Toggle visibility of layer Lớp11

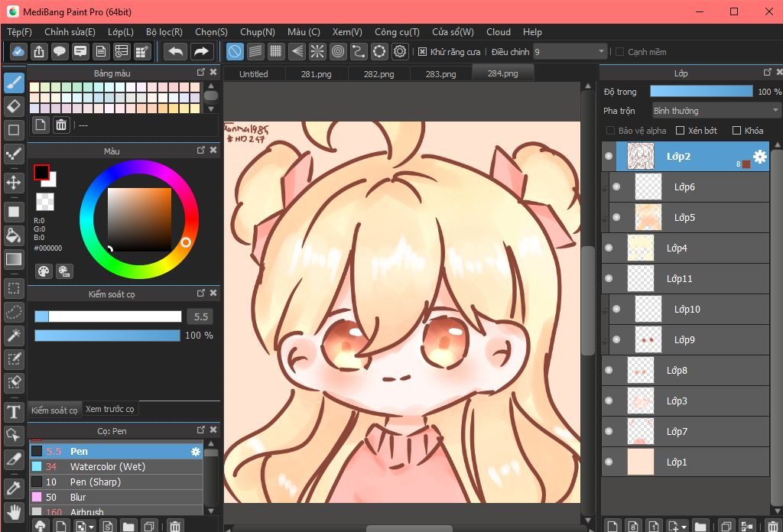[x=608, y=278]
